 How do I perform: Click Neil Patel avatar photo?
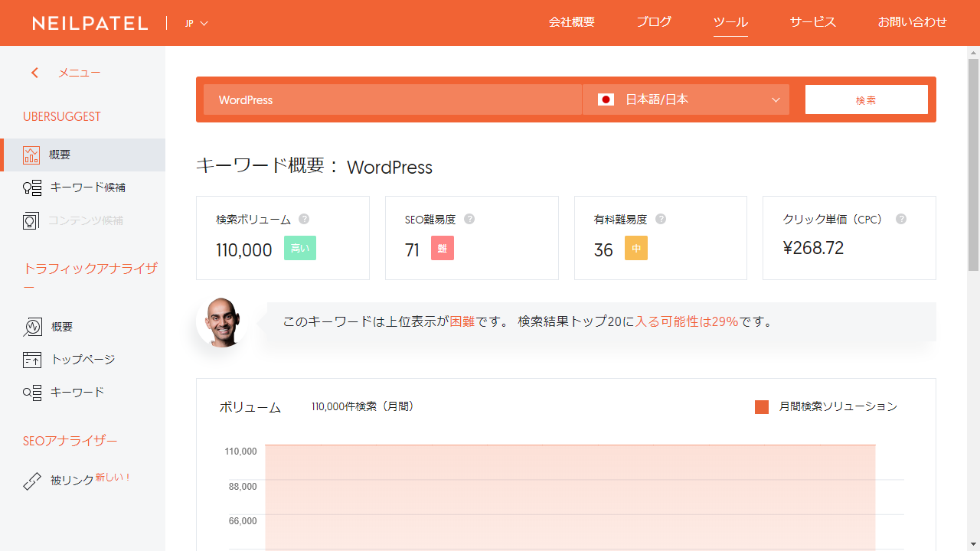tap(222, 322)
